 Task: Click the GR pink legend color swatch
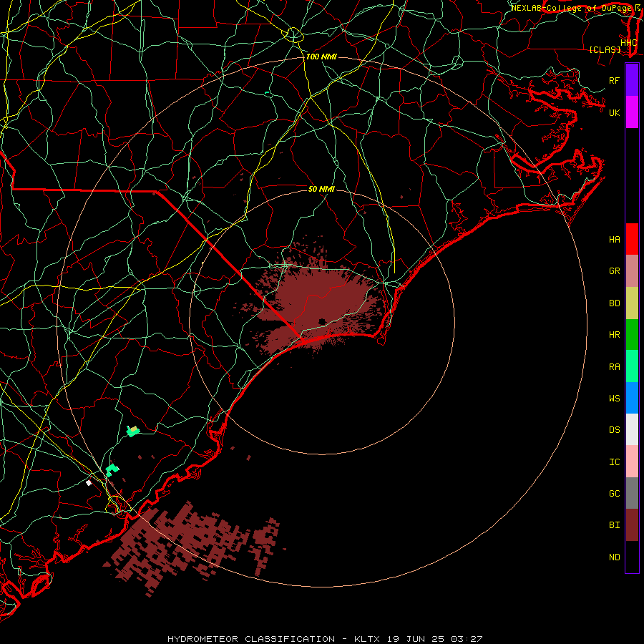point(632,271)
